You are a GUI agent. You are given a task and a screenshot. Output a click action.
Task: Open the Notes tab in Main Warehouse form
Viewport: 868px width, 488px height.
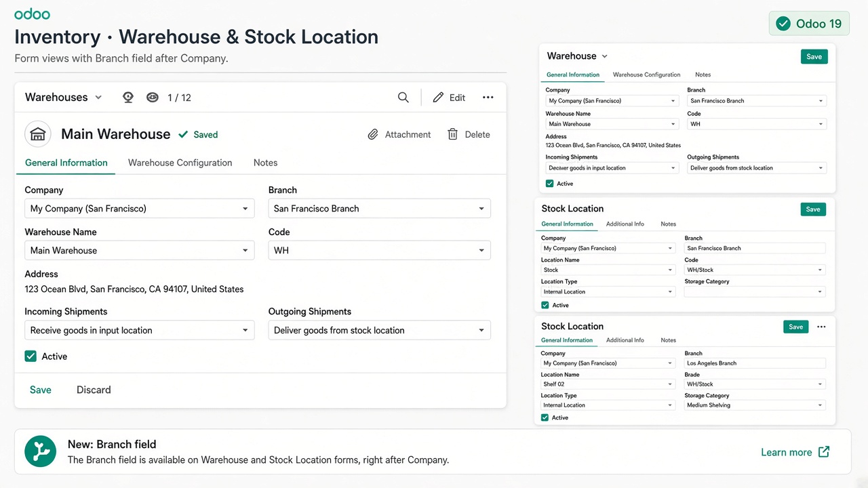[266, 163]
